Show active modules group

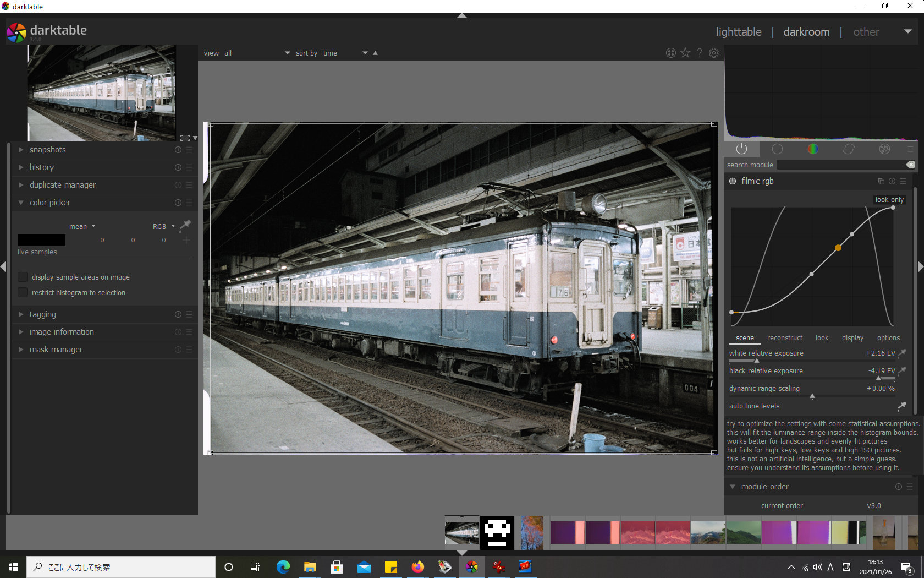point(741,149)
